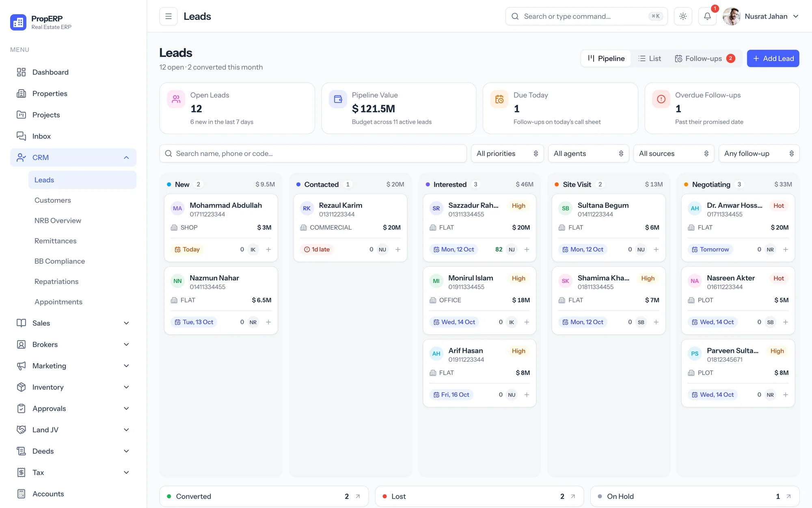The width and height of the screenshot is (812, 508).
Task: Collapse the CRM menu group
Action: click(73, 157)
